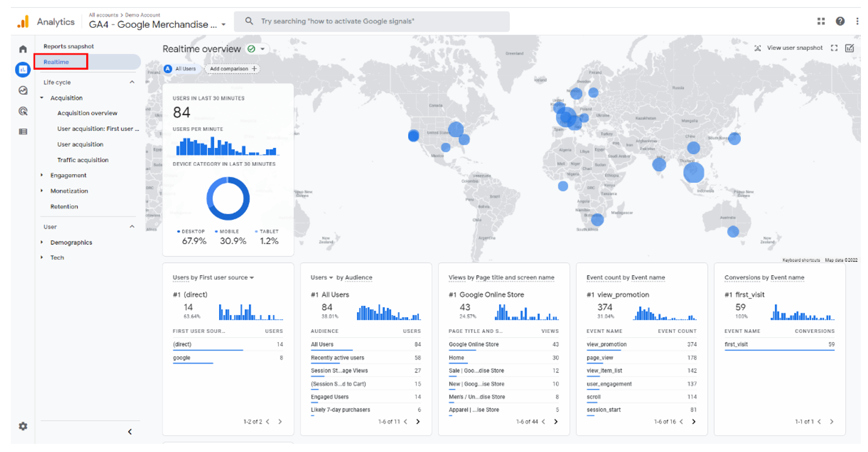This screenshot has height=452, width=868.
Task: Click the green data status check icon
Action: [251, 49]
